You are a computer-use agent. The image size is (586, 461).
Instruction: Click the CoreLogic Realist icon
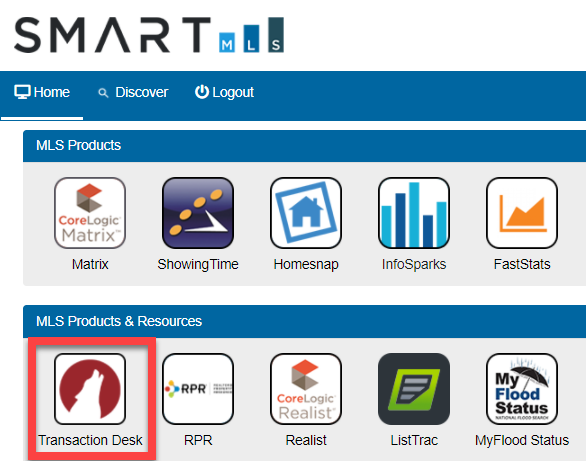coord(306,389)
